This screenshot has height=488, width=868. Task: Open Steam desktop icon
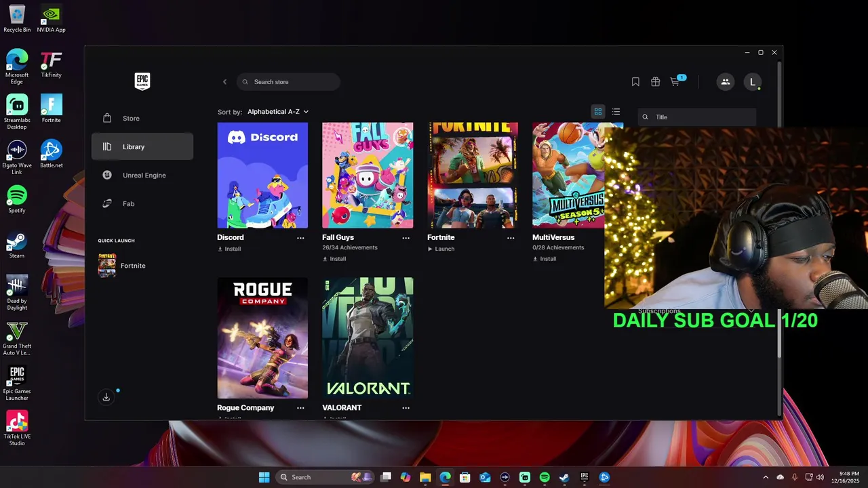click(x=17, y=245)
